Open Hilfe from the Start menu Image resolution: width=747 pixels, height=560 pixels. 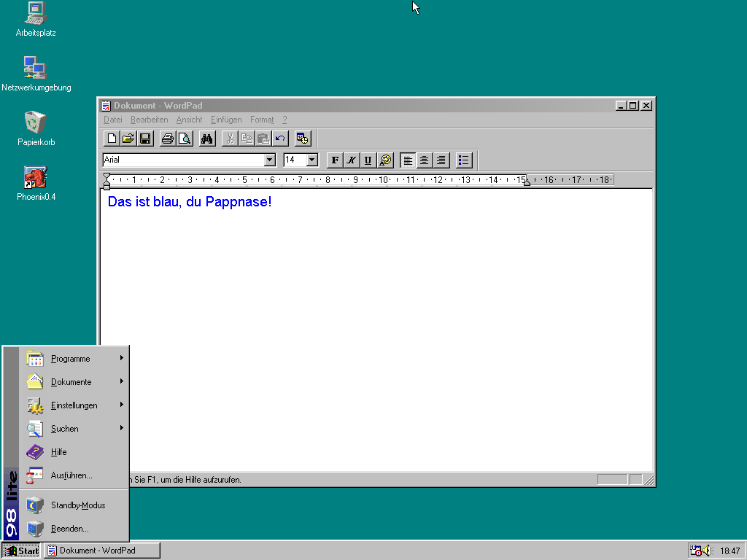(x=74, y=452)
